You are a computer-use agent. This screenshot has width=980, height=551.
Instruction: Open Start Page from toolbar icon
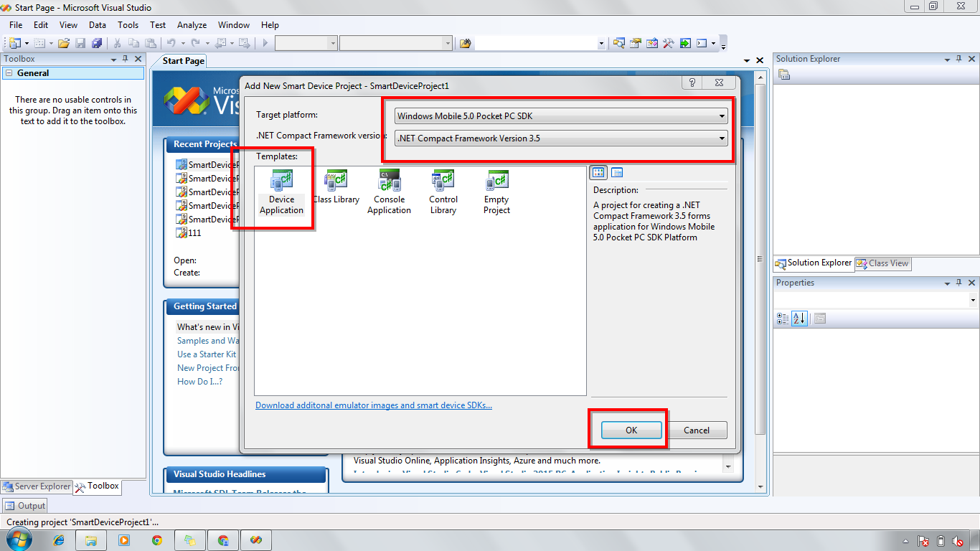click(x=685, y=43)
